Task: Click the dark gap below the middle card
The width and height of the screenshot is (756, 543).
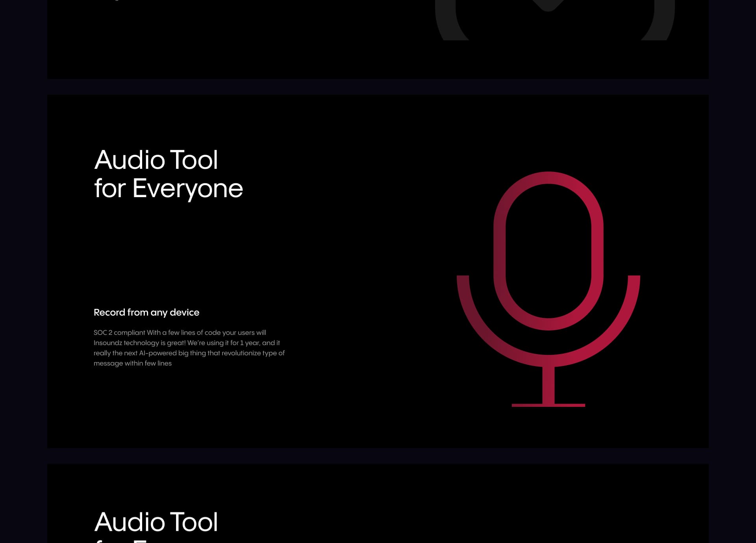Action: click(378, 456)
